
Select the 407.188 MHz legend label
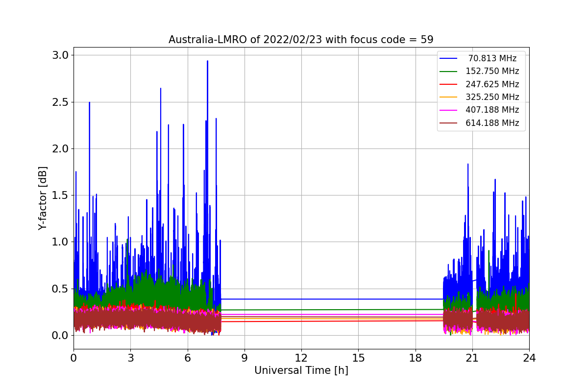click(492, 110)
